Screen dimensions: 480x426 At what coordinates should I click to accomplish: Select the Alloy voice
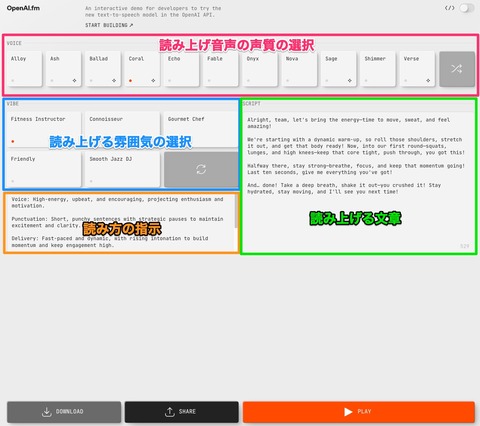(x=25, y=69)
